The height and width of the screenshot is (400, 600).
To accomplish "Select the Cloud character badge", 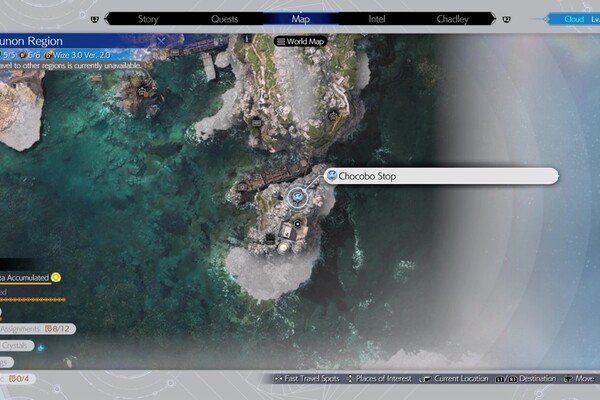I will pos(574,19).
